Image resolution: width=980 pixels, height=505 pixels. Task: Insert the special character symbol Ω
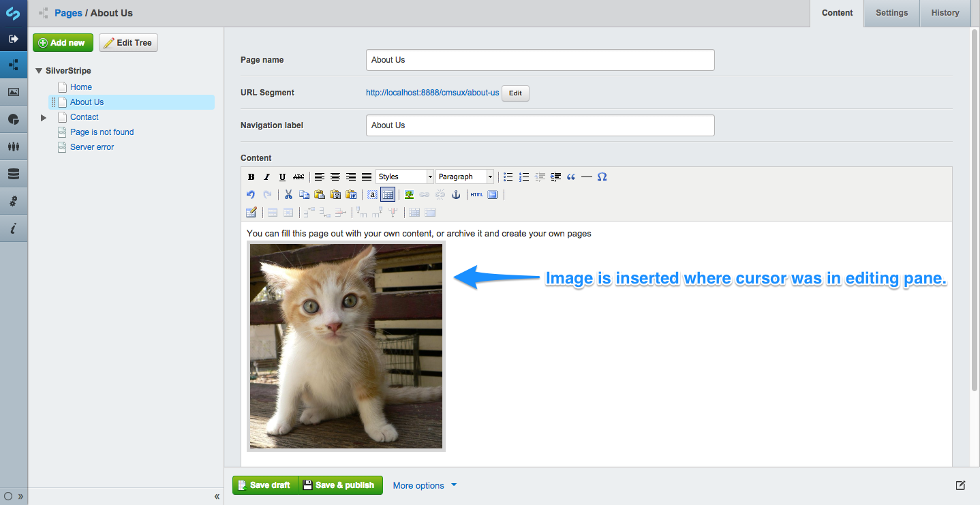point(602,177)
